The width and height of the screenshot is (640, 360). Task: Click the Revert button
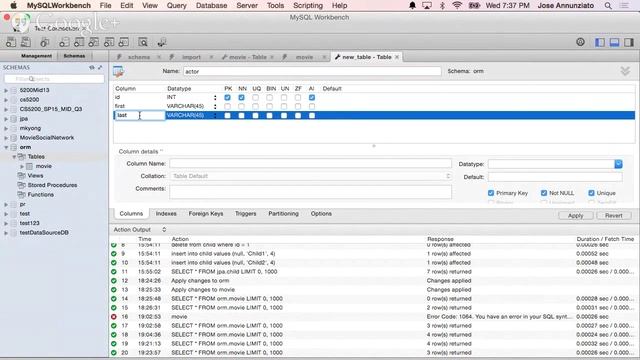613,216
